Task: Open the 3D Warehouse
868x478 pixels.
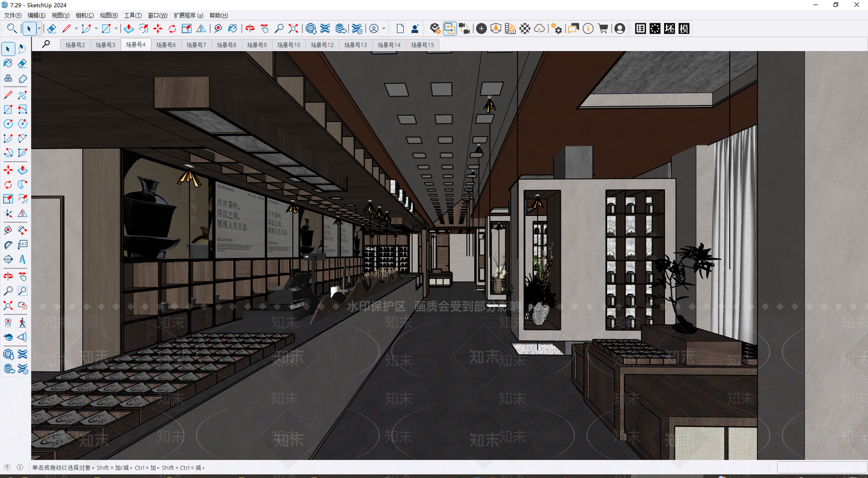Action: [311, 29]
